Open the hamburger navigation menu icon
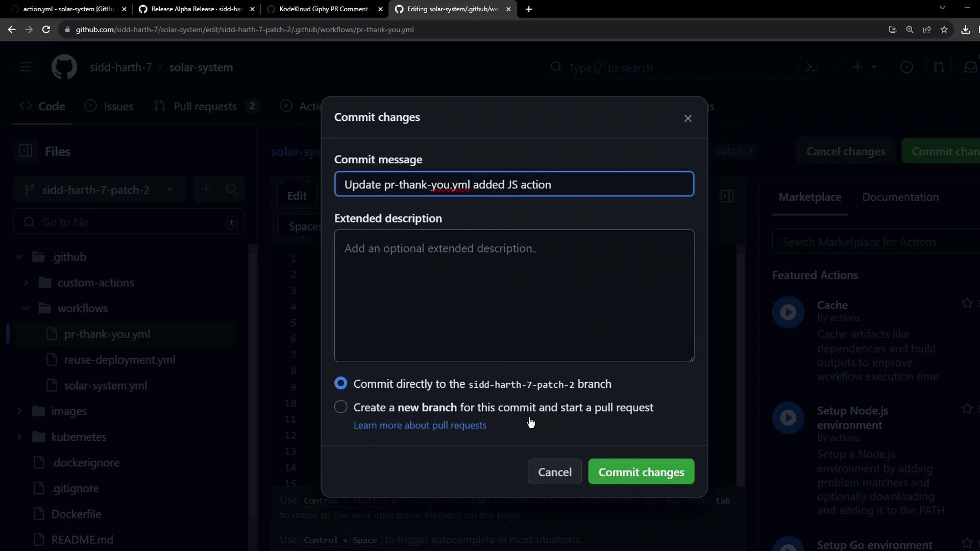This screenshot has height=551, width=980. (26, 67)
